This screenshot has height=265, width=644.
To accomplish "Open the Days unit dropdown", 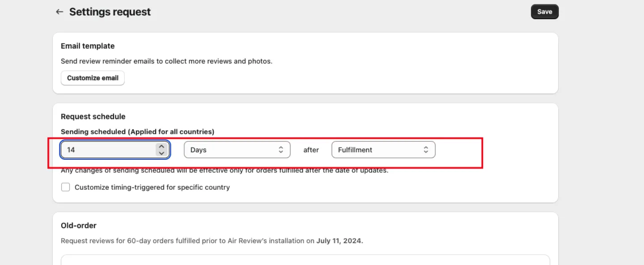I will tap(237, 150).
